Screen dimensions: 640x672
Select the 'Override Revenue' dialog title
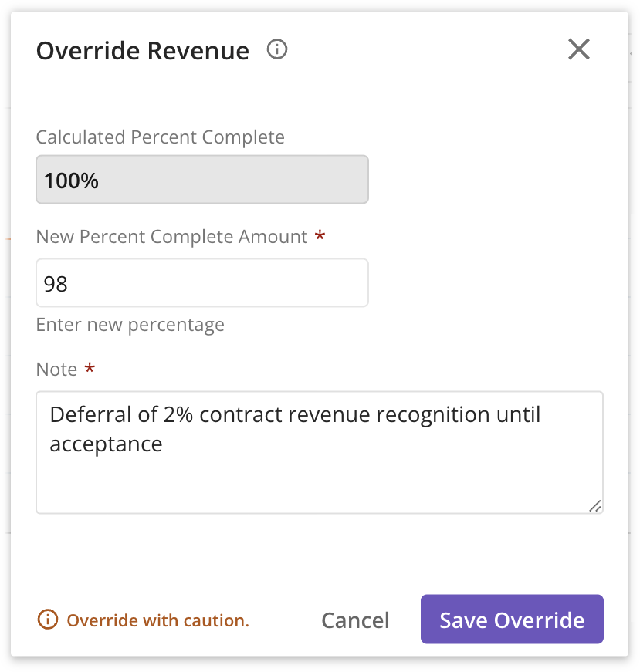(142, 51)
